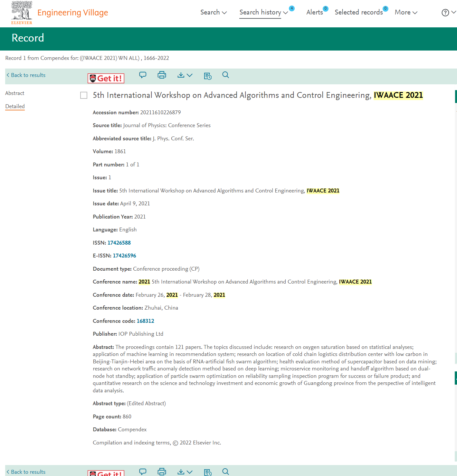Image resolution: width=457 pixels, height=476 pixels.
Task: Click the bottom print icon
Action: click(x=162, y=472)
